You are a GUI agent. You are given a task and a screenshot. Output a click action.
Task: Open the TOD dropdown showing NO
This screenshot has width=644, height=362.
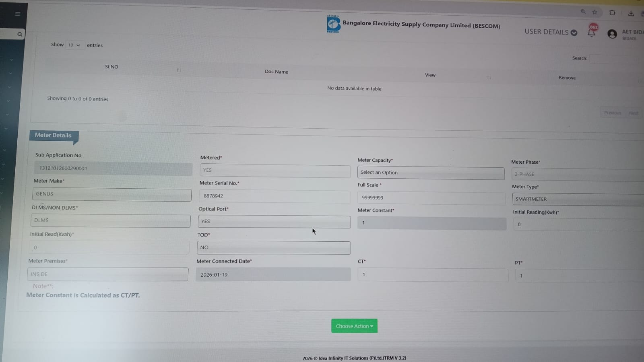coord(274,248)
